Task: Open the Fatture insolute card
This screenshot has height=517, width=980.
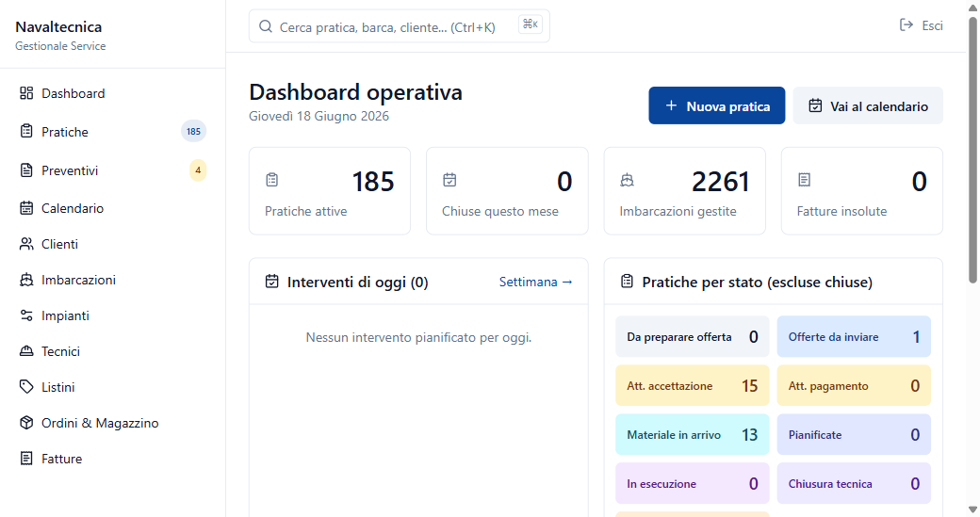Action: [862, 191]
